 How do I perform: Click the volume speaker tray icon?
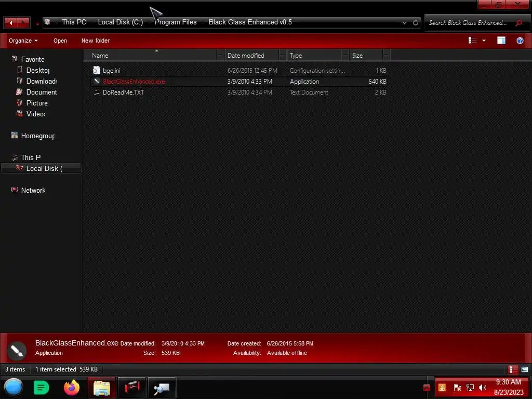coord(483,388)
